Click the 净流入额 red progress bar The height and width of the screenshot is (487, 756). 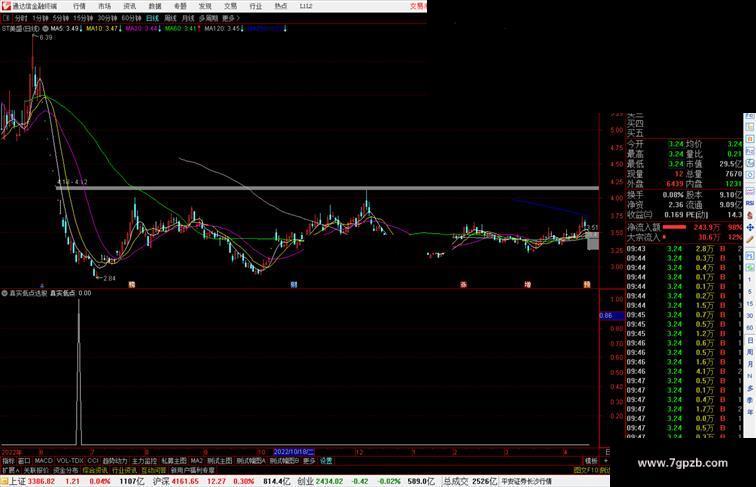click(674, 227)
